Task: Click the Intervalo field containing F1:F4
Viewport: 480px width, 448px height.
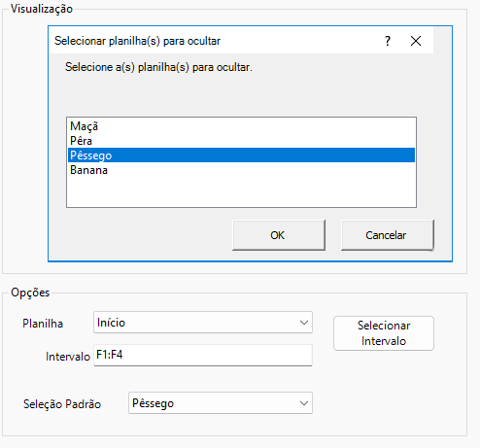Action: pyautogui.click(x=203, y=355)
